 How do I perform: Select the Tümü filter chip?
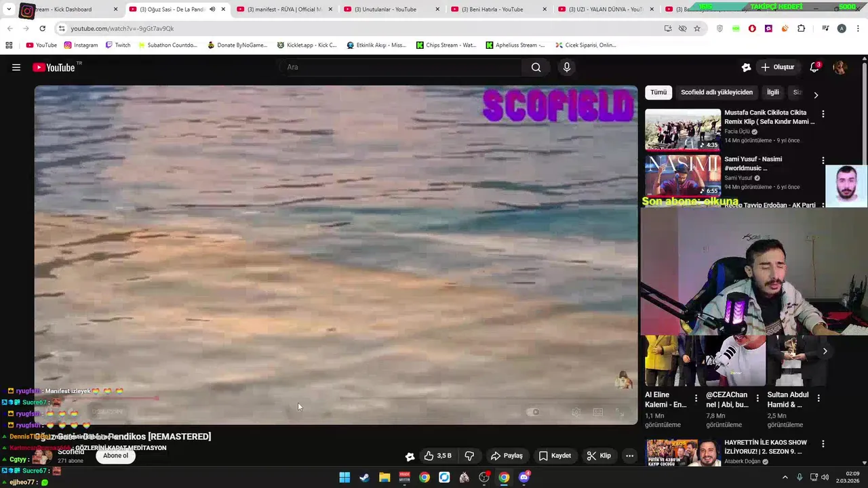[658, 92]
